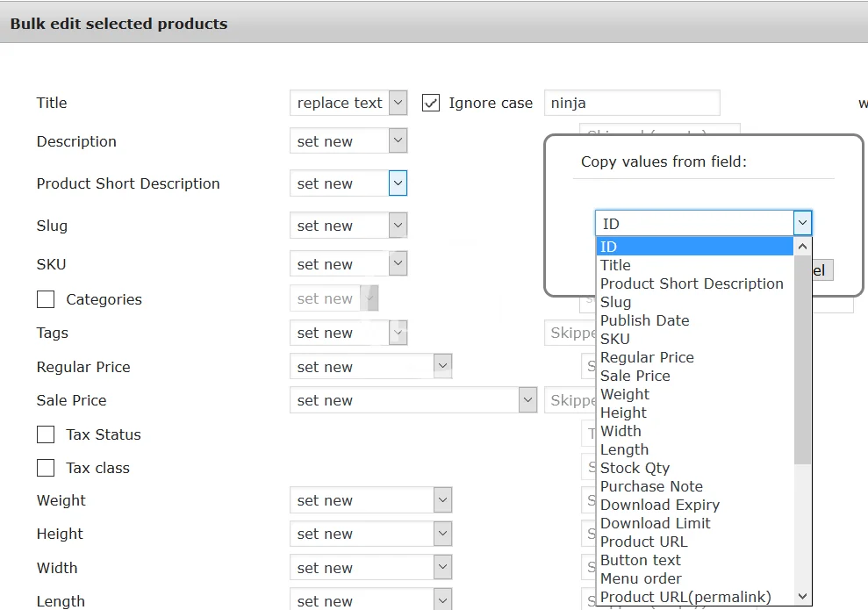The width and height of the screenshot is (868, 610).
Task: Collapse the 'Copy values from field' combo box
Action: pyautogui.click(x=802, y=223)
